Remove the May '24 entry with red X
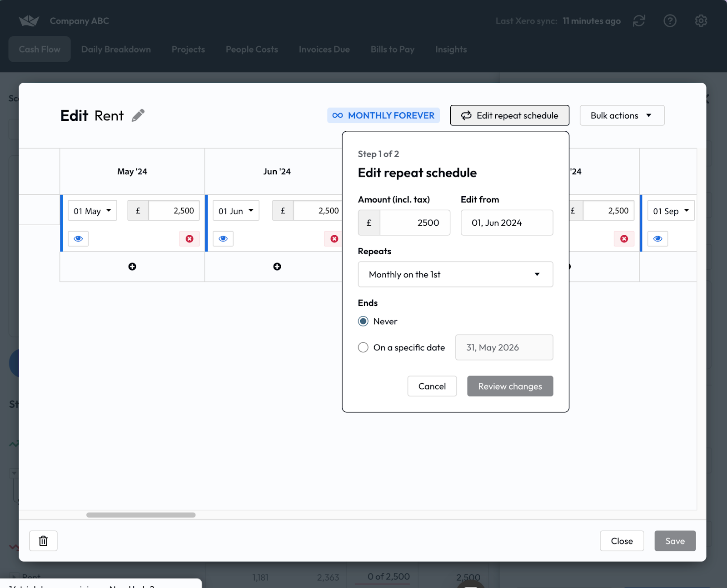Screen dimensions: 727x588 click(x=189, y=239)
